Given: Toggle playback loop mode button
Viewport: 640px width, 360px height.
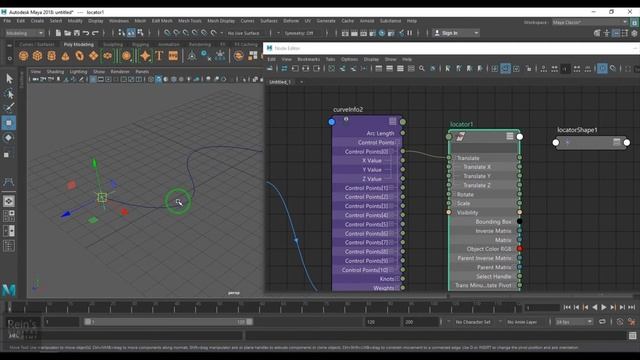Looking at the screenshot, I should tap(602, 322).
